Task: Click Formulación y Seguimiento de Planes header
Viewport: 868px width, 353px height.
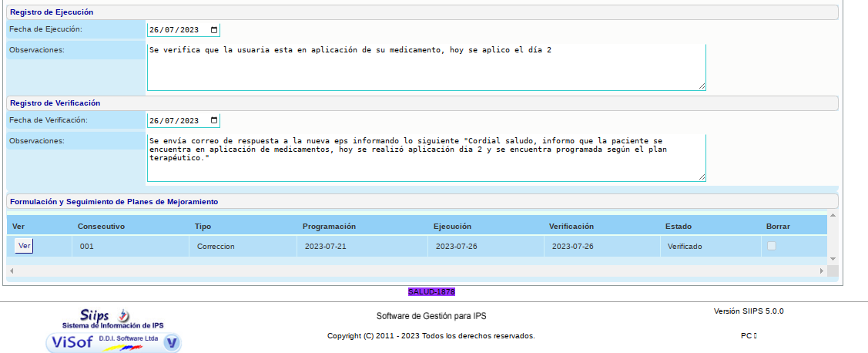Action: [114, 201]
